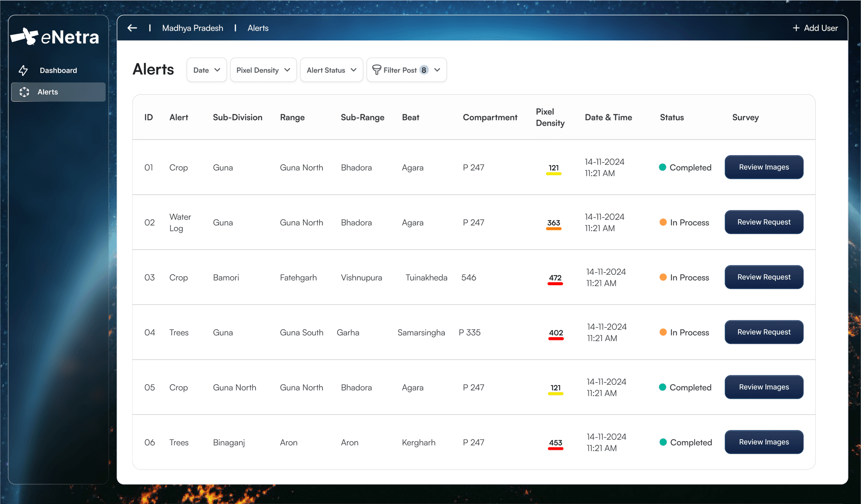Click Madhya Pradesh breadcrumb link

192,28
